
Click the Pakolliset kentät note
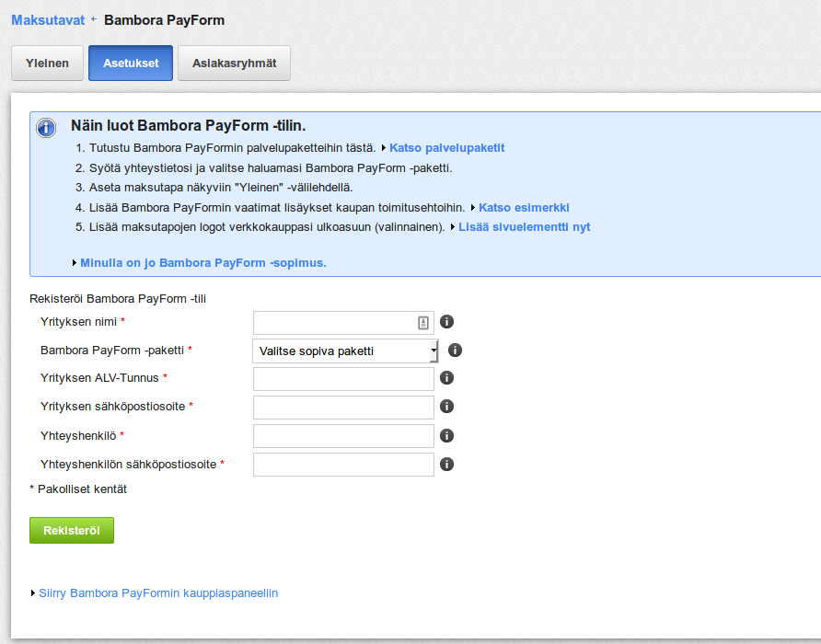point(78,489)
